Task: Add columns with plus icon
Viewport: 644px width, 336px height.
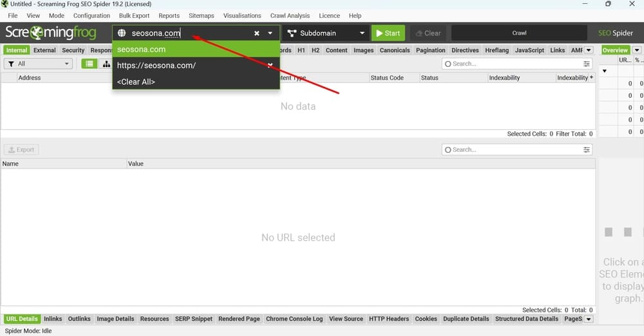Action: click(591, 77)
